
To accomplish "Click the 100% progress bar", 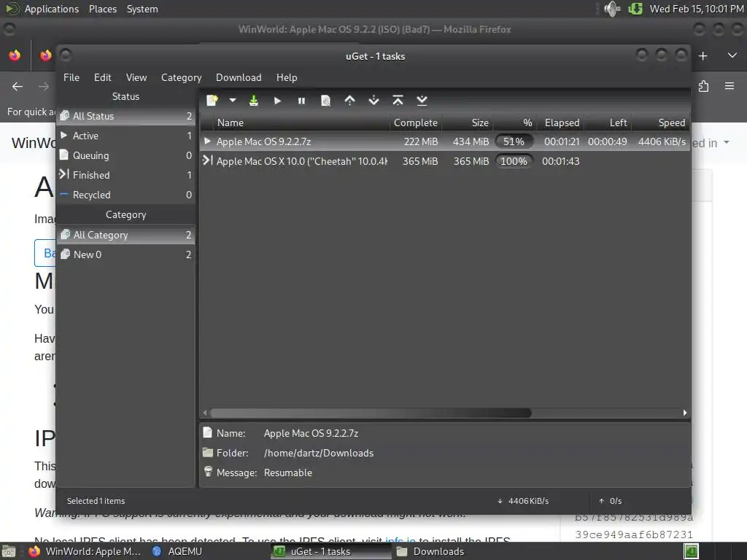I will click(x=514, y=161).
